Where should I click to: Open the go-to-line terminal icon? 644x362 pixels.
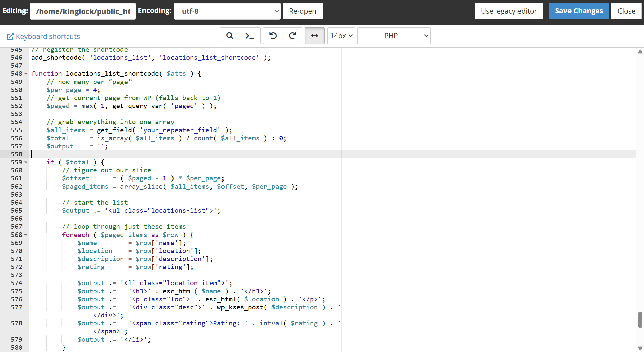250,36
